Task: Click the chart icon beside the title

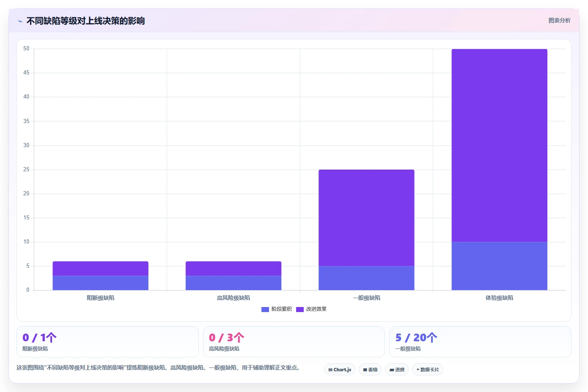Action: point(20,21)
